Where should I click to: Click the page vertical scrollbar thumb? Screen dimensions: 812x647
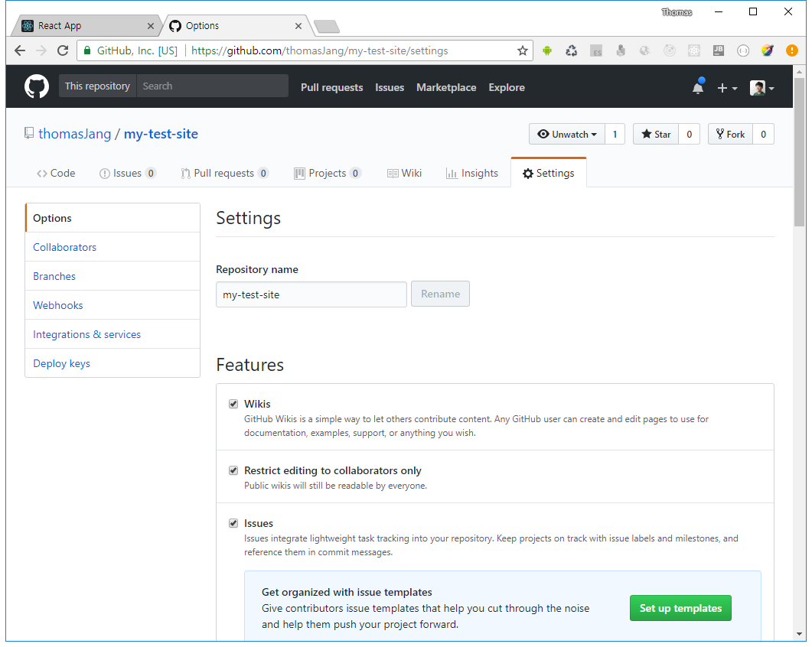click(800, 151)
